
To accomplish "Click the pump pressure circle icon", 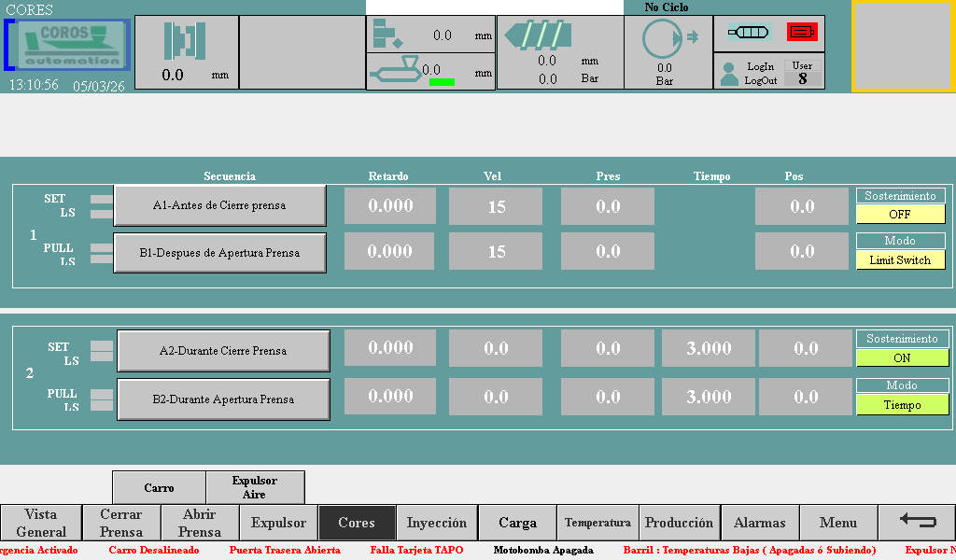I will coord(662,39).
